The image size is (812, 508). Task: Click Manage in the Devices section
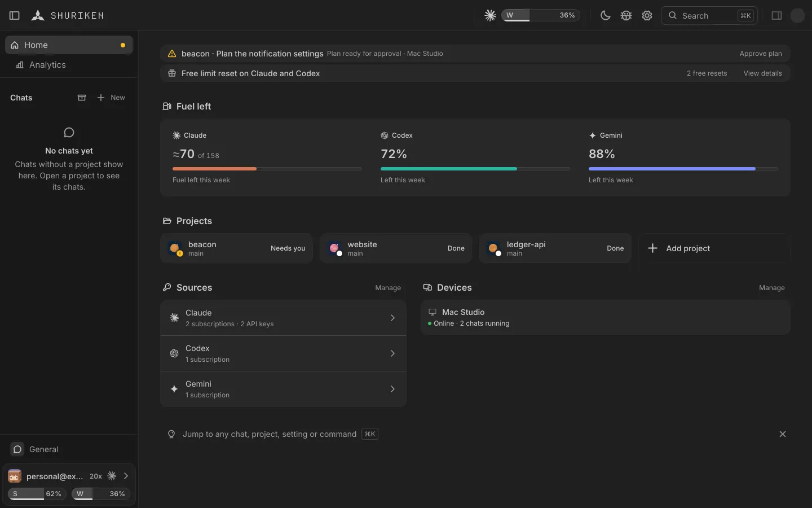772,288
